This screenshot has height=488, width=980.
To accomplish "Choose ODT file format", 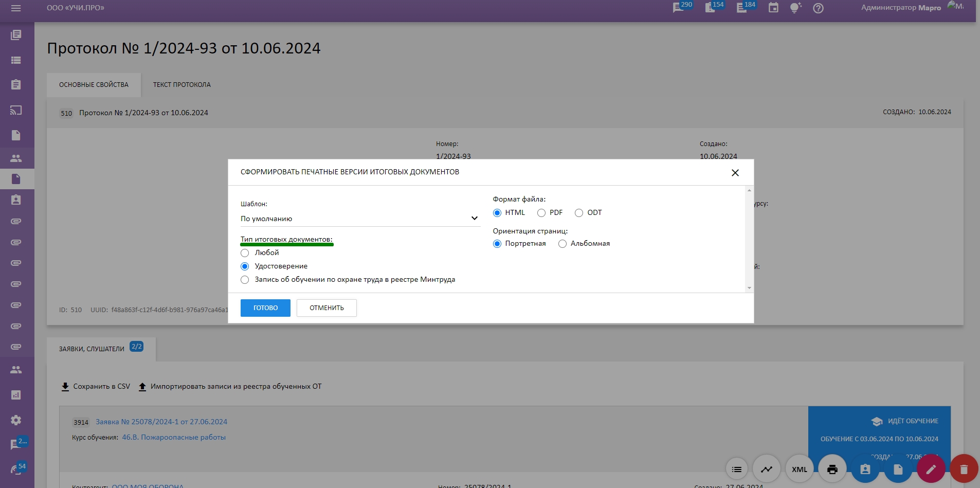I will click(x=579, y=213).
